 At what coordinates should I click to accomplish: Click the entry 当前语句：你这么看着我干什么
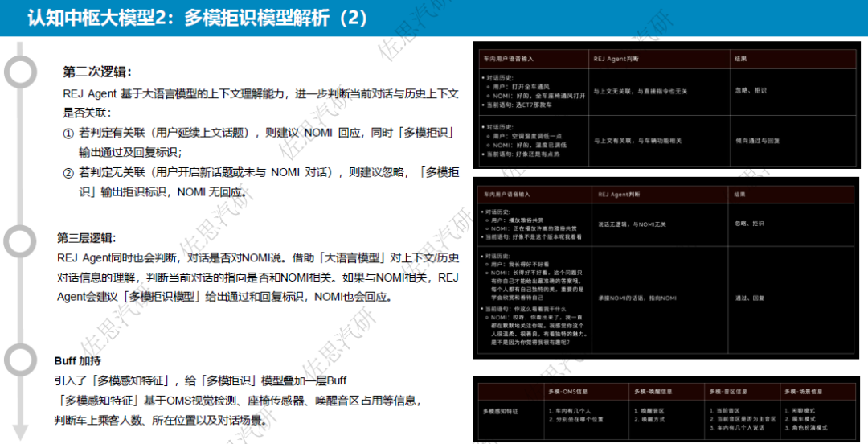(526, 309)
